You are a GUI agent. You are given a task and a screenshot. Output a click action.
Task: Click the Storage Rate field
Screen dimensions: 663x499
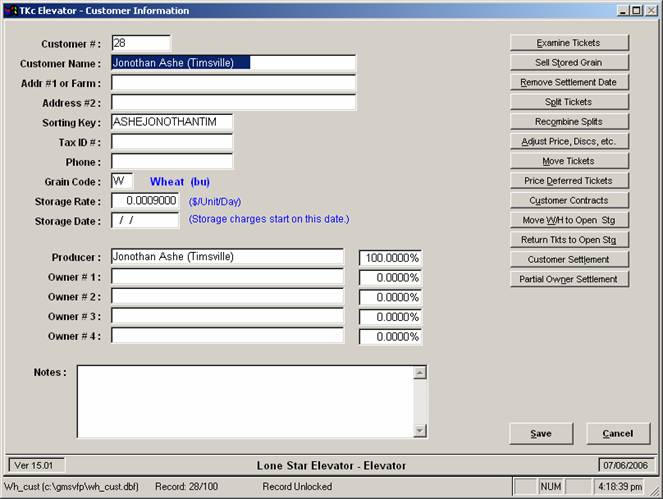click(145, 201)
